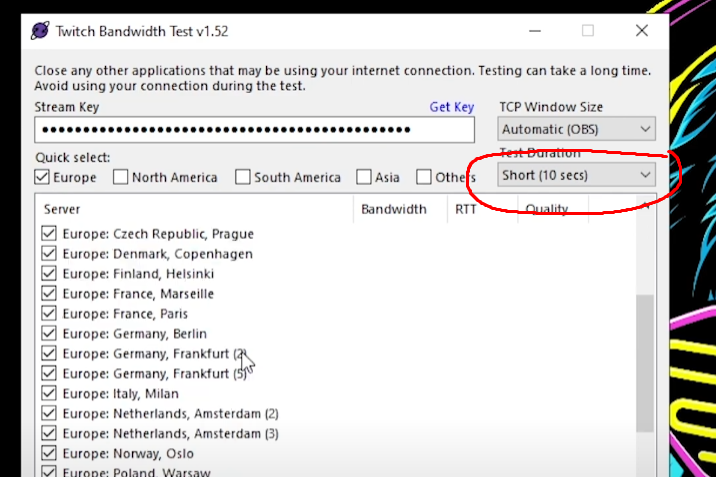The width and height of the screenshot is (716, 477).
Task: Uncheck France, Marseille server
Action: pos(49,294)
